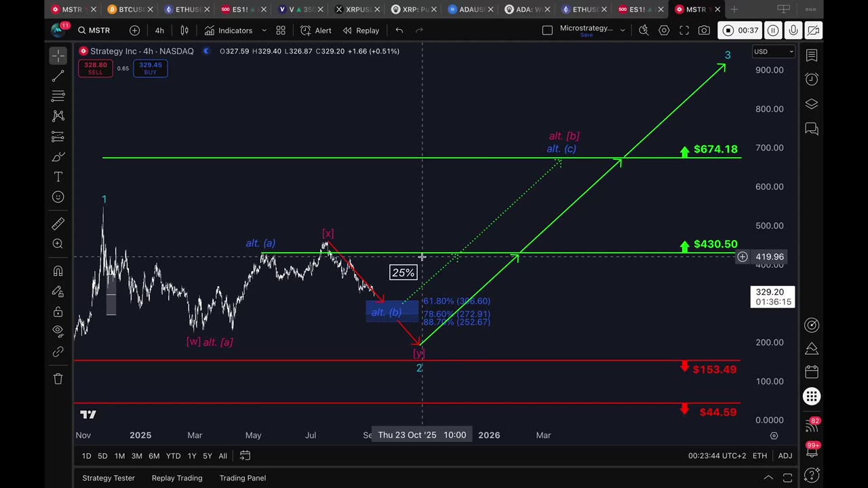Open the watchlist panel icon
The image size is (868, 488).
coord(812,55)
